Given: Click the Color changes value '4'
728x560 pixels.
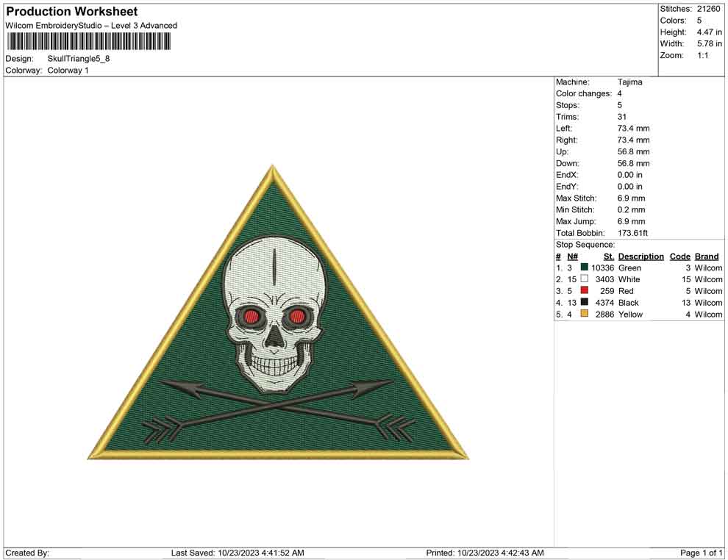Looking at the screenshot, I should pos(620,94).
